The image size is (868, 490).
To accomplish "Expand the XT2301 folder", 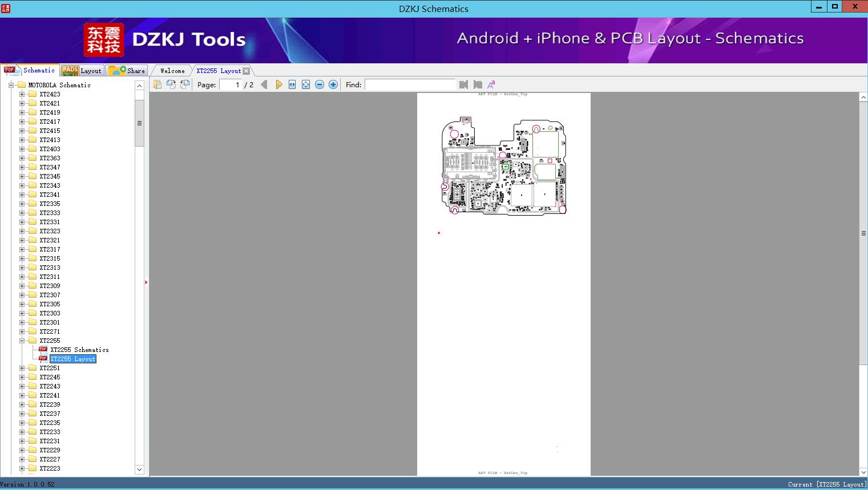I will coord(22,322).
